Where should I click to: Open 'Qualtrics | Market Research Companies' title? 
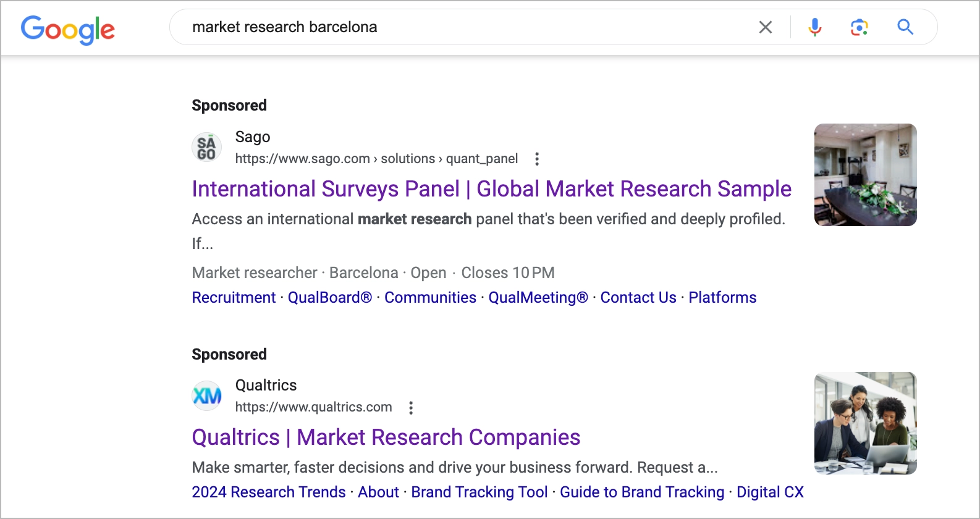[386, 437]
